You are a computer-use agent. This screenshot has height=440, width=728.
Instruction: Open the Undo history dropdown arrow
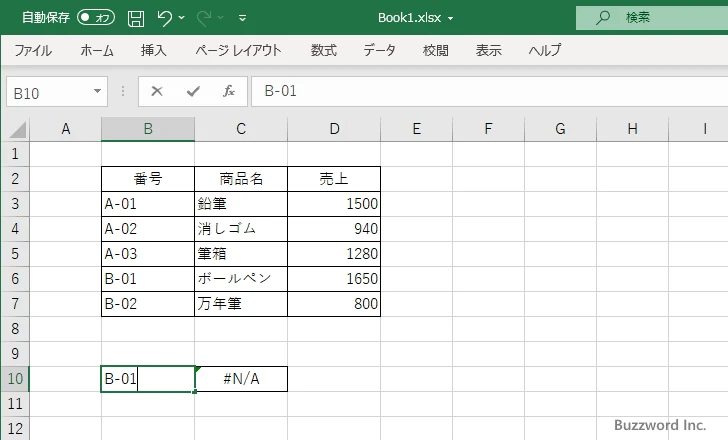[x=182, y=18]
